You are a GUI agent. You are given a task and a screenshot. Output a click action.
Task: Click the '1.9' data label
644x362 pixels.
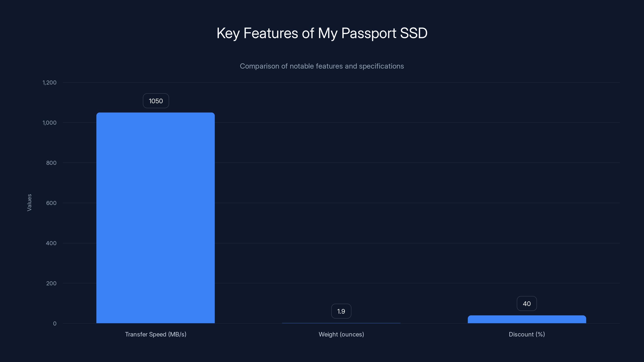click(x=341, y=311)
